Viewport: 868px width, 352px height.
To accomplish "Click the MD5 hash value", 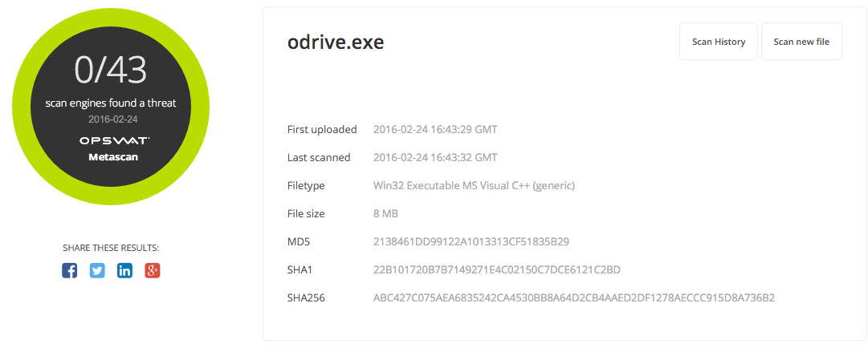I will point(471,241).
